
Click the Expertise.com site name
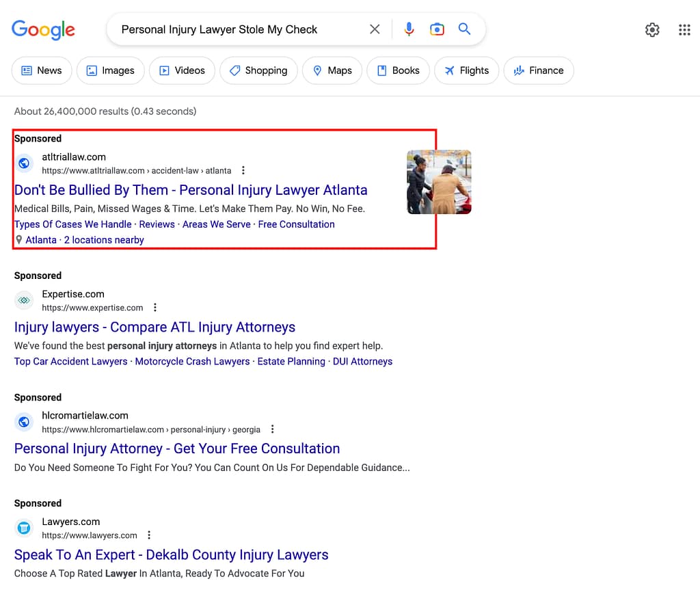[x=73, y=294]
